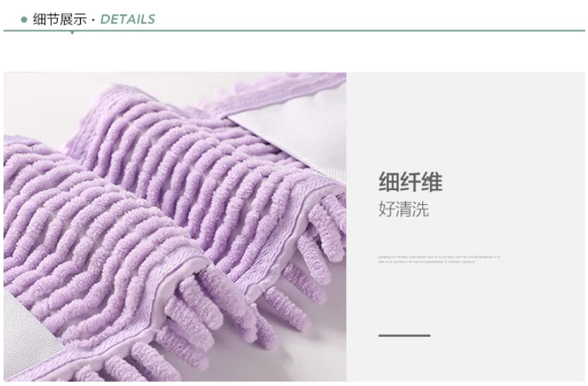
Task: Click the bold 细纤维 title text
Action: [410, 182]
